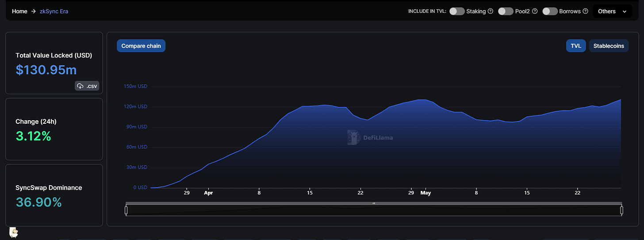Click the 3.12% 24h change value

(34, 136)
